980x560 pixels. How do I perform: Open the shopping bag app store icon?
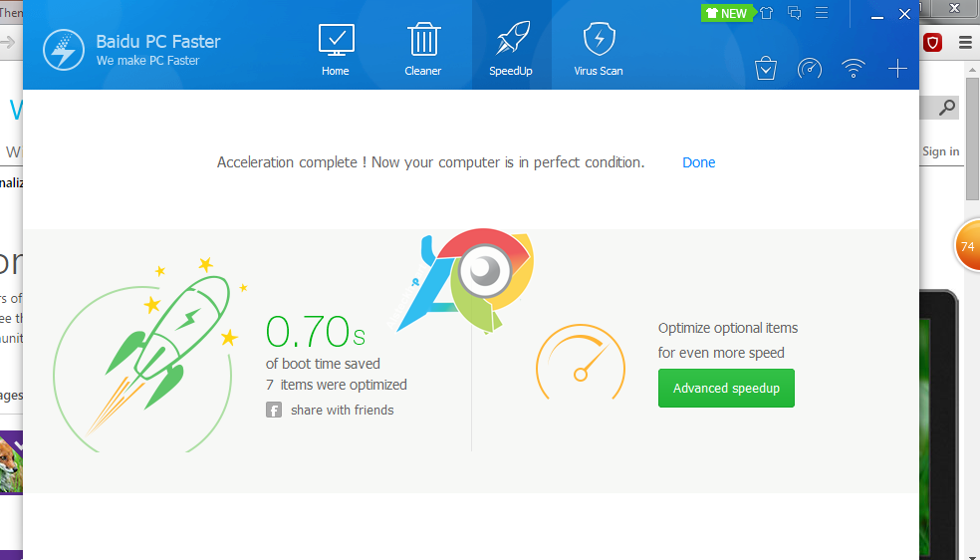point(766,69)
